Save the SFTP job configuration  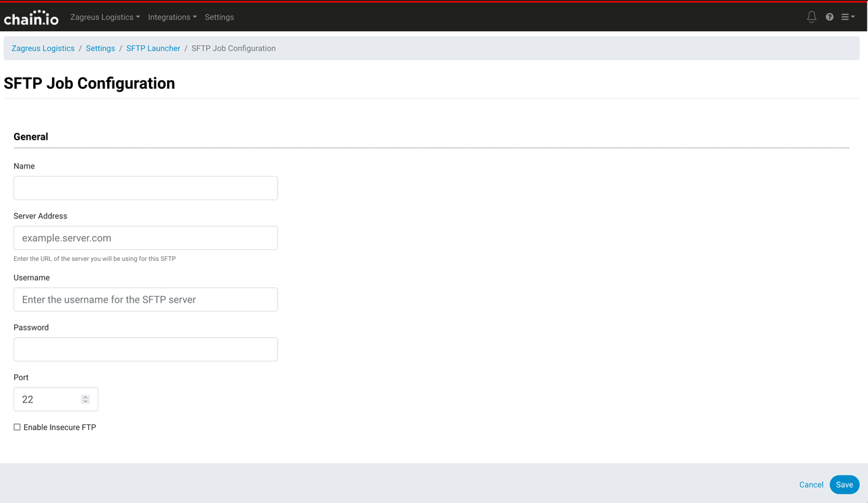click(844, 485)
